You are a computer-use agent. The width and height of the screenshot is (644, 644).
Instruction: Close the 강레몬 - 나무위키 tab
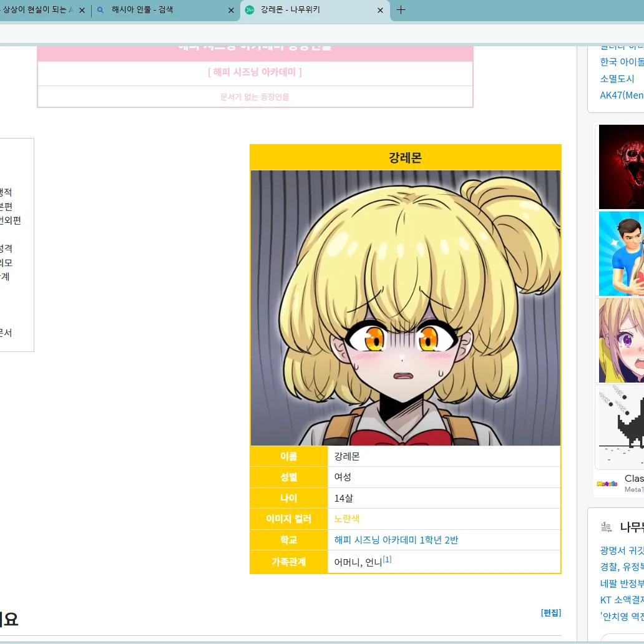click(381, 11)
